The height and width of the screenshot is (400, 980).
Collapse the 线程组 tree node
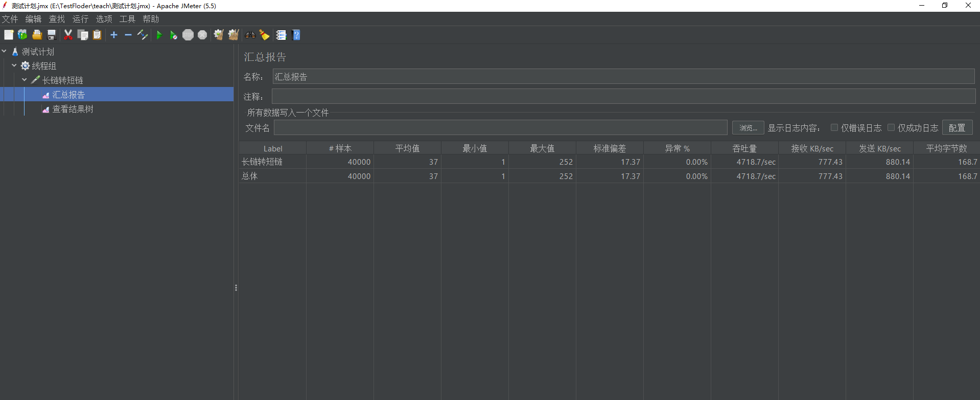[x=14, y=65]
